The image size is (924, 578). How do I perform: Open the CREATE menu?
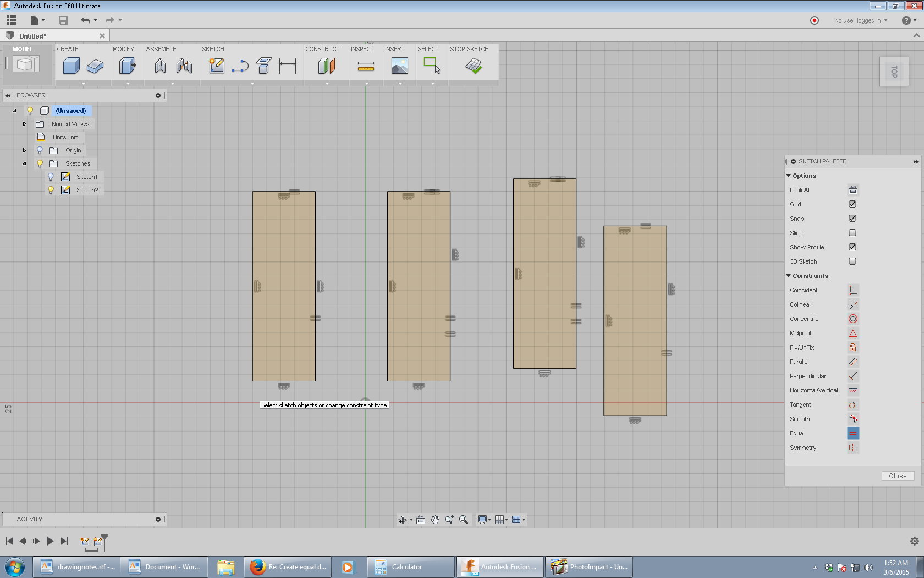[68, 49]
